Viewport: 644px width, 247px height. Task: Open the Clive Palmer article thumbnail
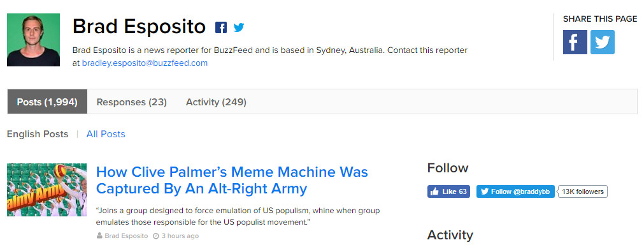[47, 190]
